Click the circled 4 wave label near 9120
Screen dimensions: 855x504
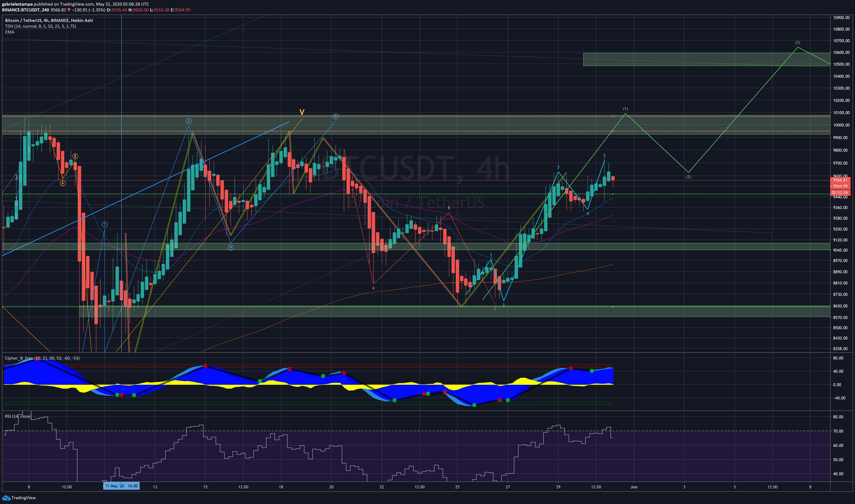(231, 247)
